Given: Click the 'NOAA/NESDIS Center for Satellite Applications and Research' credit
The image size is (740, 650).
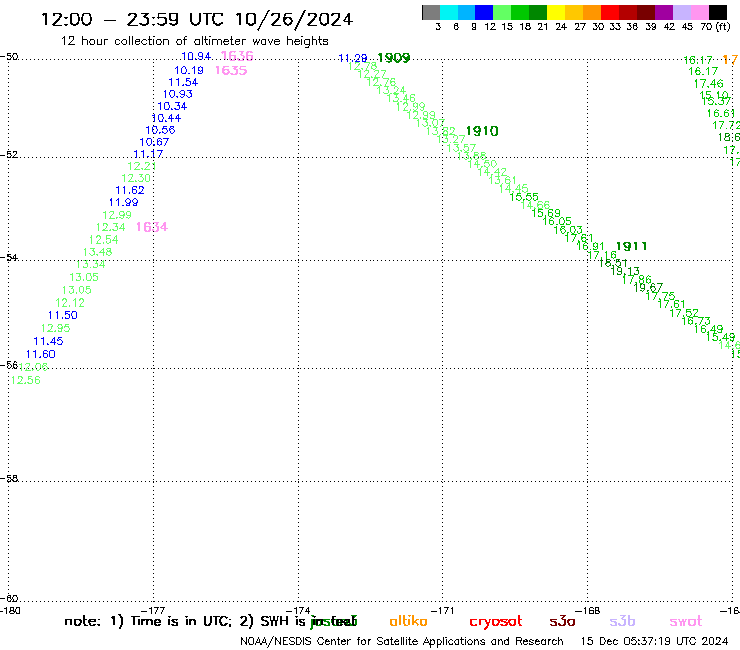Looking at the screenshot, I should 402,641.
